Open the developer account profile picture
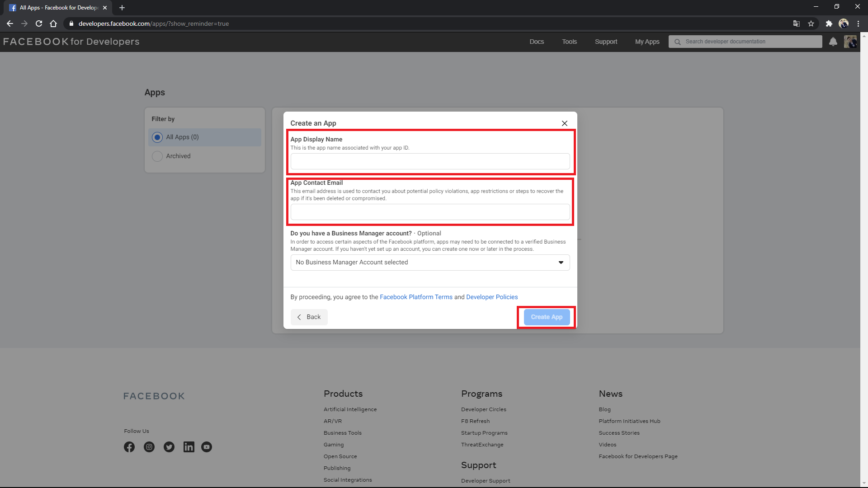The height and width of the screenshot is (488, 868). 850,42
